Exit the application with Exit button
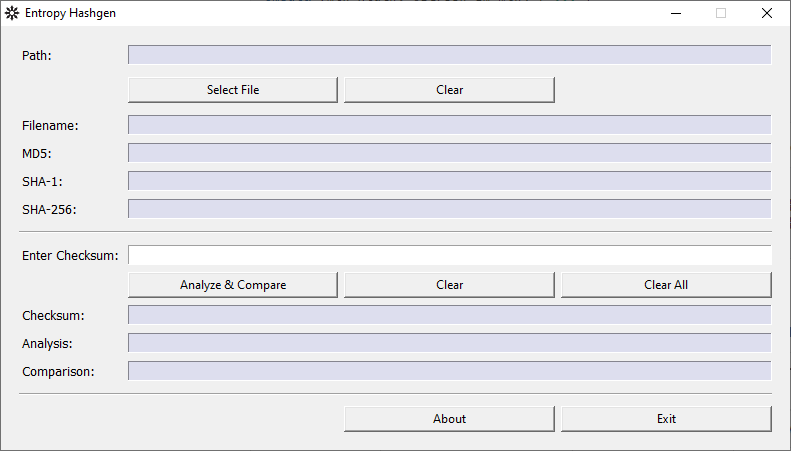The image size is (791, 451). tap(666, 419)
